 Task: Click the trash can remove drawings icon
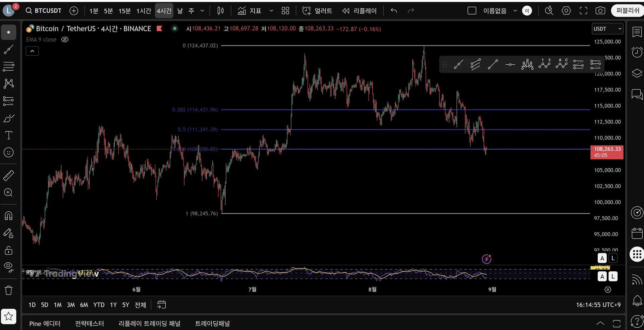click(9, 290)
